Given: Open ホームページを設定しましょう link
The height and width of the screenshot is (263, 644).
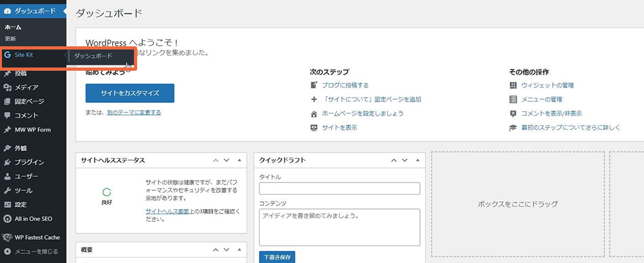Looking at the screenshot, I should (x=362, y=114).
